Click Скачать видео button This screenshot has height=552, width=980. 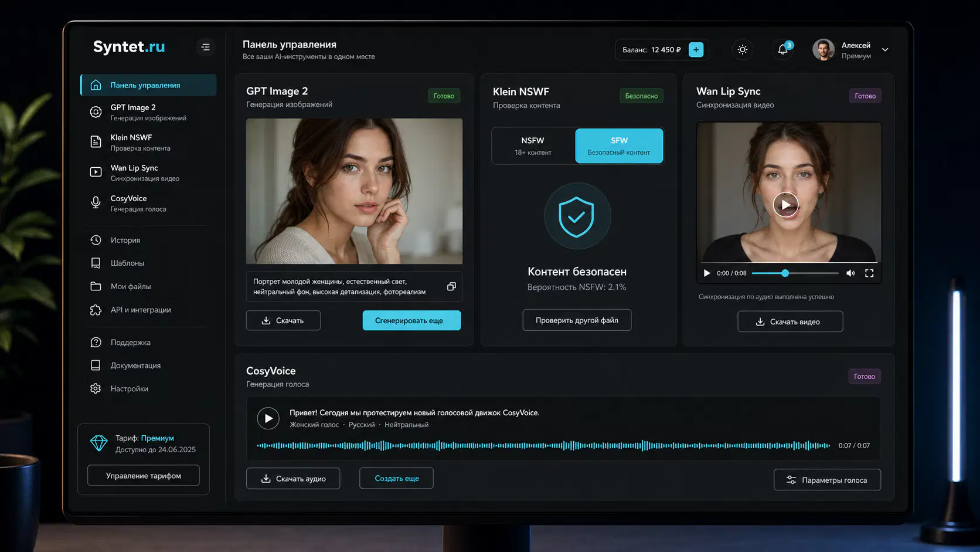click(790, 321)
